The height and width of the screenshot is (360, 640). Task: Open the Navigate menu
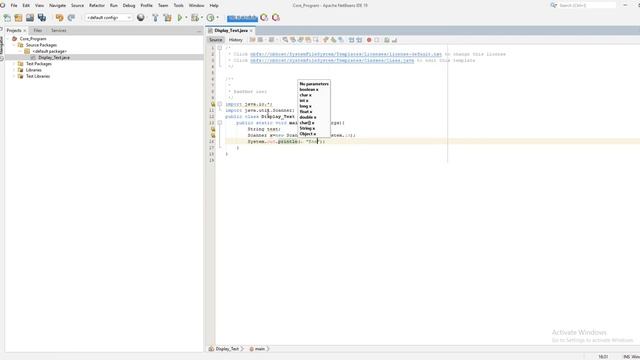click(x=57, y=5)
